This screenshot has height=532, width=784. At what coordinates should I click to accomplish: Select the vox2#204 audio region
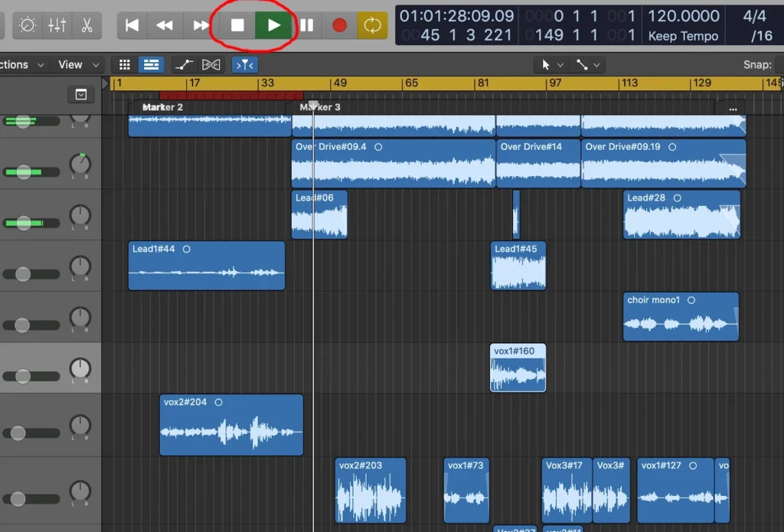pyautogui.click(x=230, y=424)
